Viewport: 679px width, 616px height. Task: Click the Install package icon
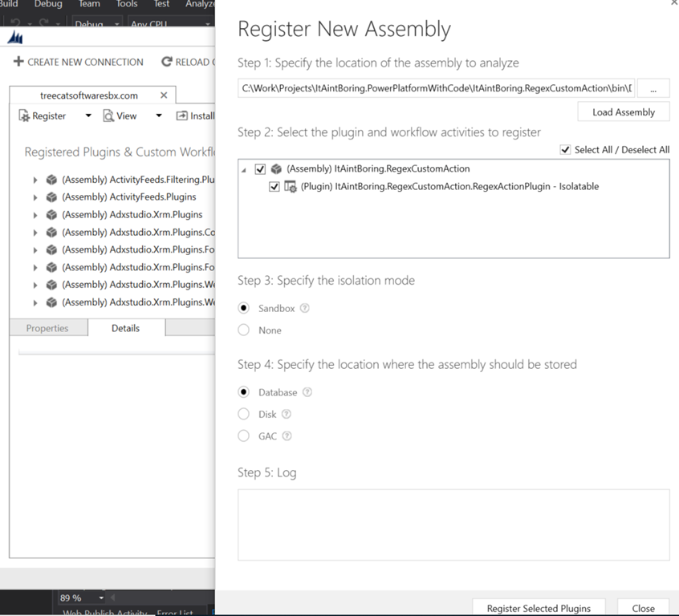(182, 116)
